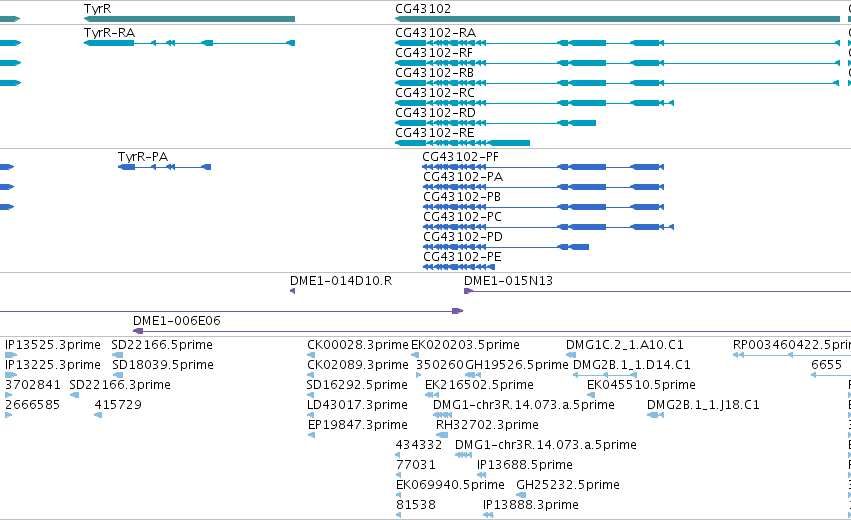Image resolution: width=851 pixels, height=520 pixels.
Task: Select the TyrR gene label
Action: (x=97, y=9)
